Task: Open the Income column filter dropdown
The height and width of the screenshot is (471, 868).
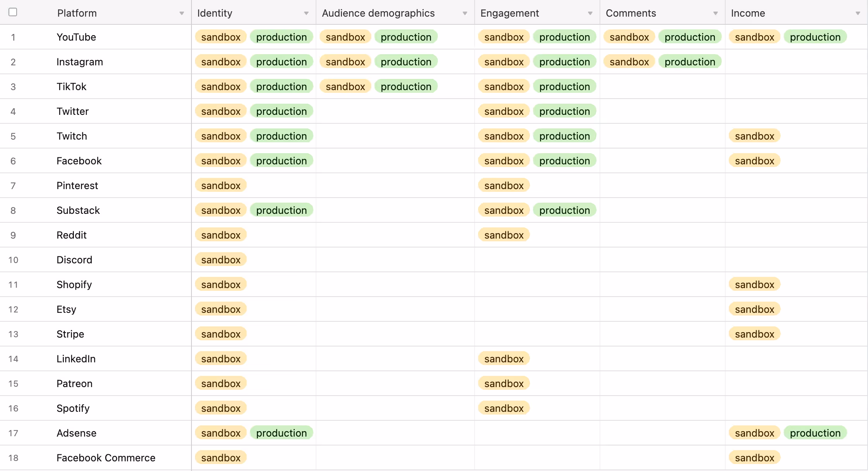Action: [x=858, y=13]
